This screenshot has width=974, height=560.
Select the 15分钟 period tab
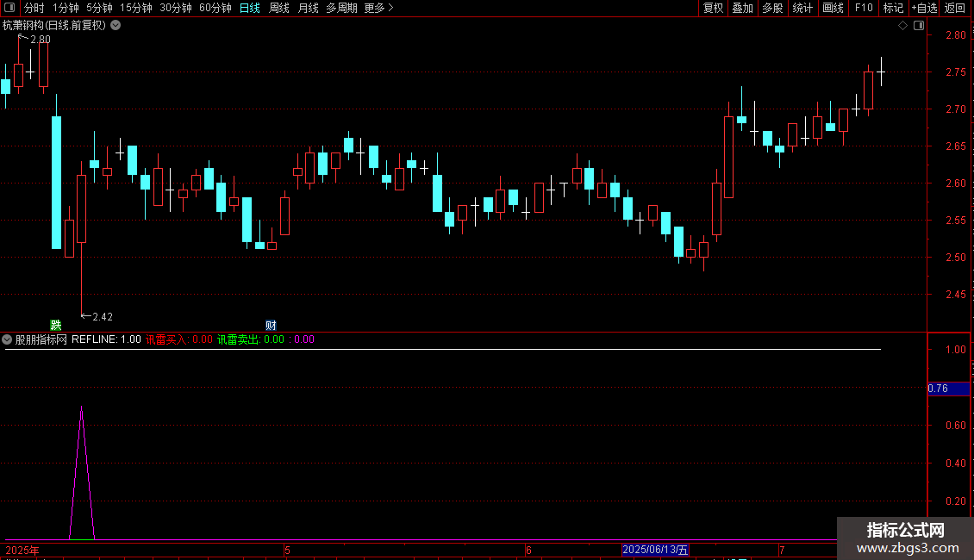[135, 8]
